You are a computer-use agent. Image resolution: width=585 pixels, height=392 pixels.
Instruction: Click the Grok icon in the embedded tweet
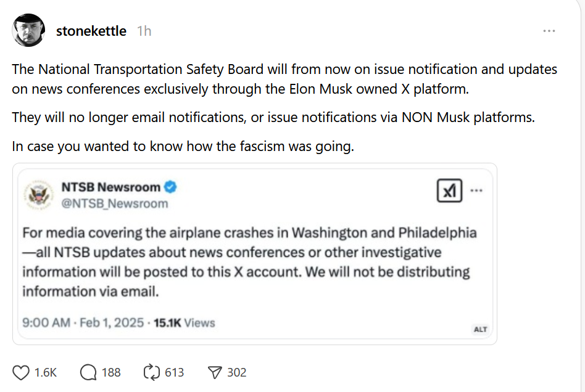point(450,192)
